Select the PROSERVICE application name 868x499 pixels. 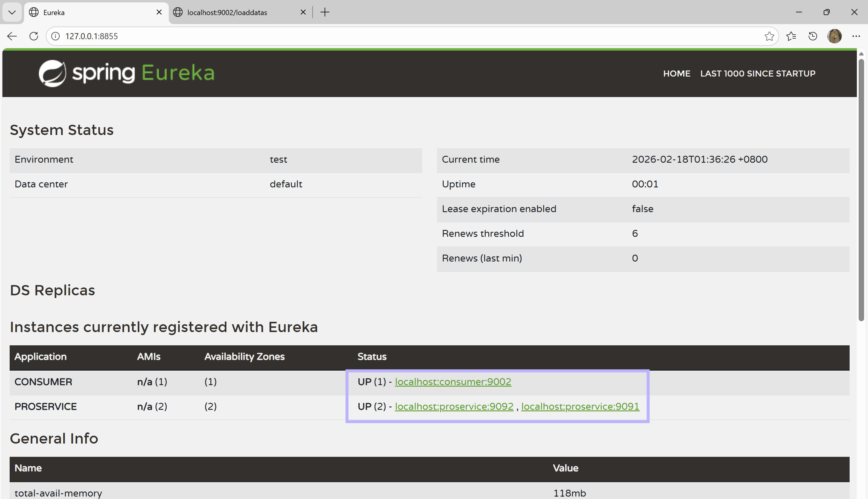(46, 406)
